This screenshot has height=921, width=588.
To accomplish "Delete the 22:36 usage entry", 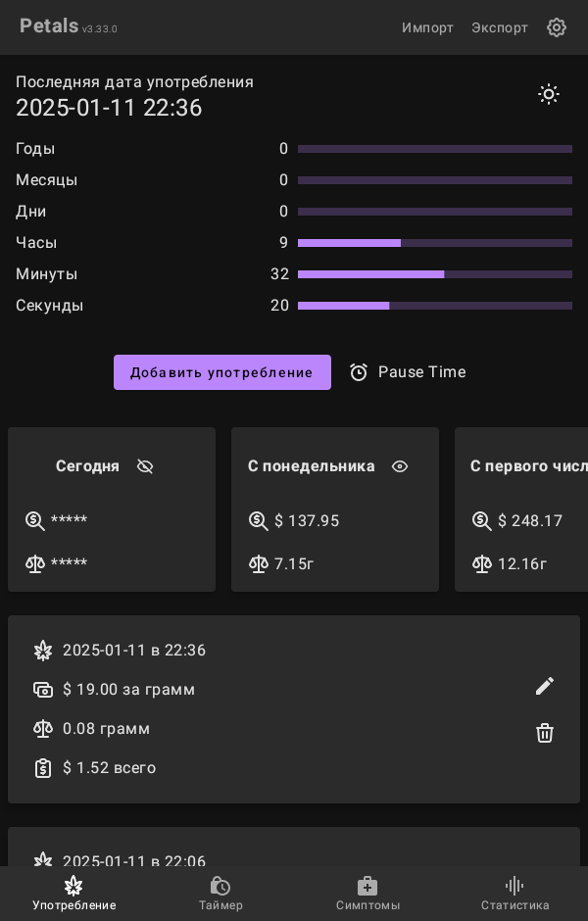I will [x=545, y=733].
